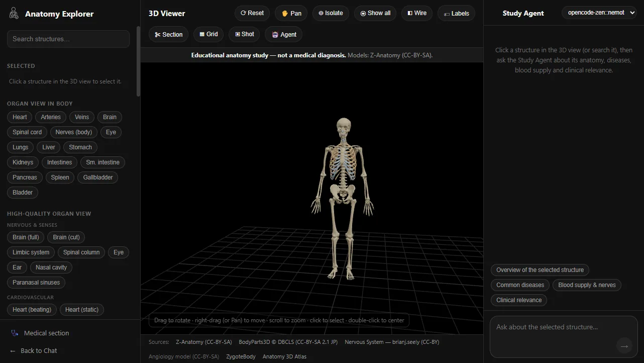Image resolution: width=644 pixels, height=363 pixels.
Task: Click the skeleton model in viewer
Action: point(343,199)
